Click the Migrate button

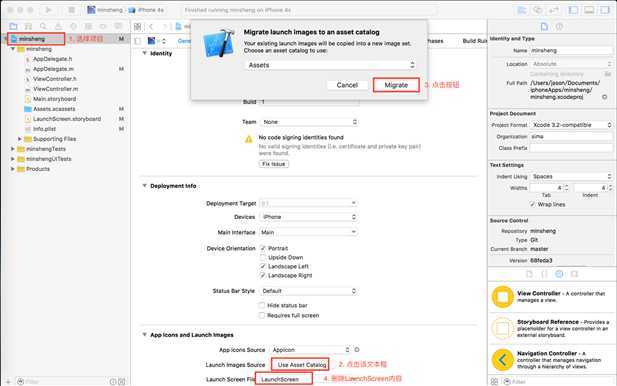[x=396, y=85]
